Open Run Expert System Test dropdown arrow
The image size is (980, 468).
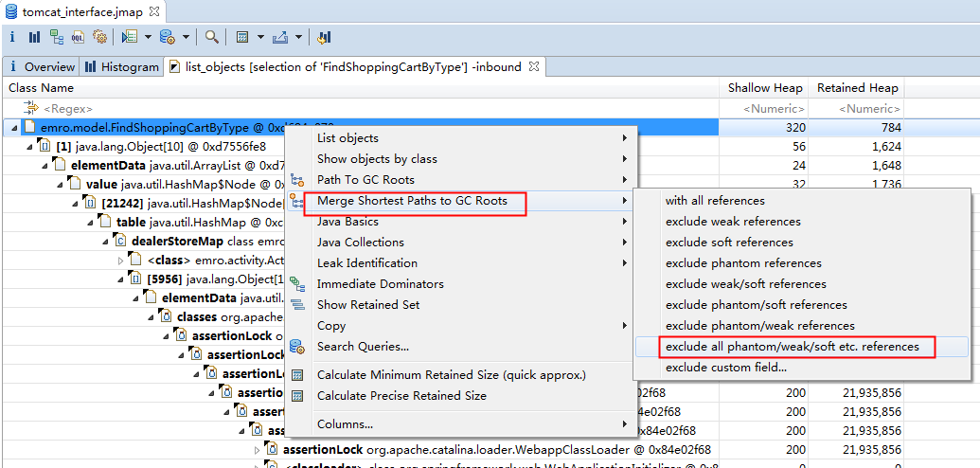pyautogui.click(x=148, y=38)
